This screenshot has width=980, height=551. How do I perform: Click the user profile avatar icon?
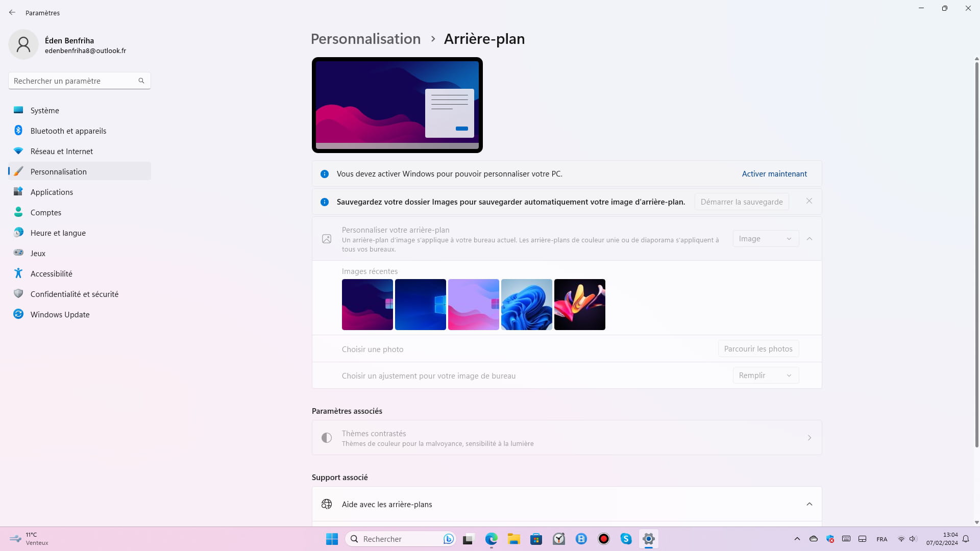(23, 44)
